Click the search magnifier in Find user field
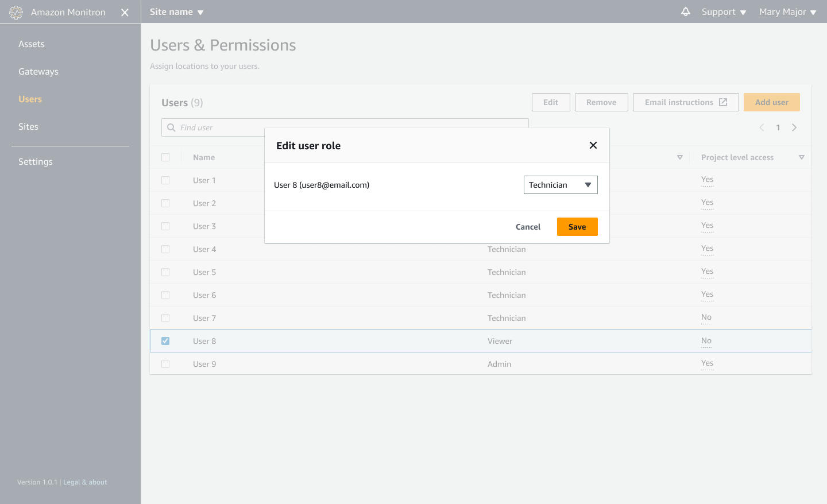 pyautogui.click(x=171, y=127)
